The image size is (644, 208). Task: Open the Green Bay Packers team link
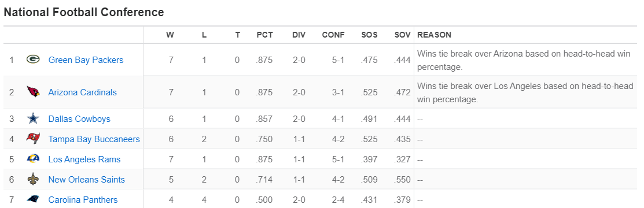pyautogui.click(x=86, y=60)
